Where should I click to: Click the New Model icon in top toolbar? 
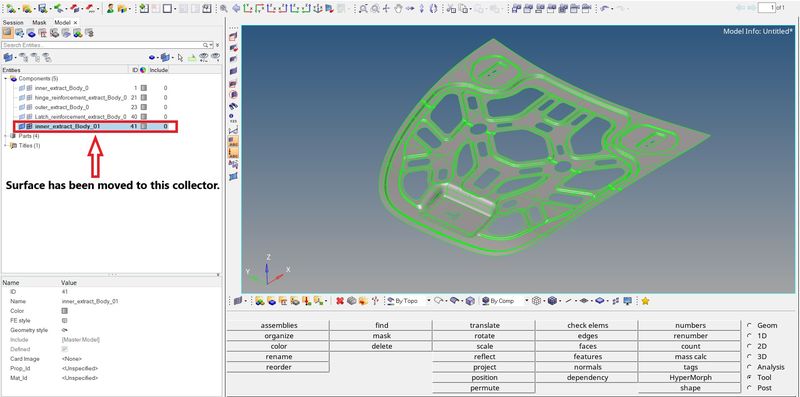11,9
